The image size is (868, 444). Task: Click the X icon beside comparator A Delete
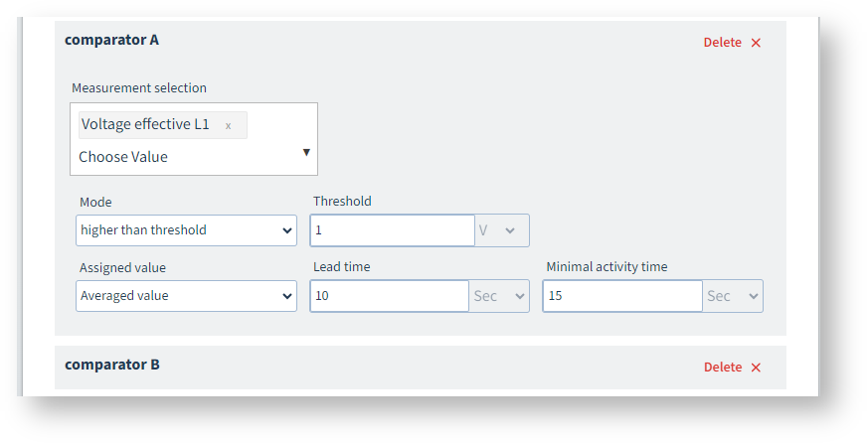[x=756, y=43]
